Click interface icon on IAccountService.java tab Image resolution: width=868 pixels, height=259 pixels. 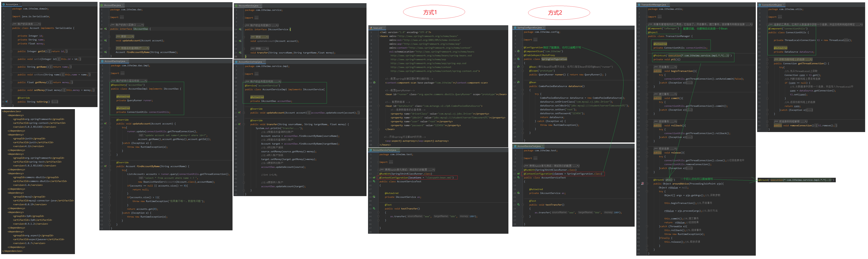click(236, 6)
